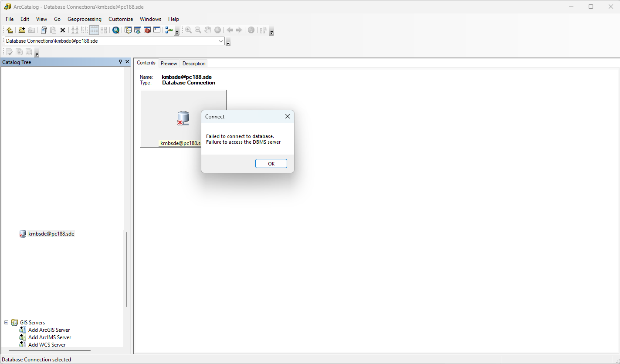Click the Validate Metadata icon
This screenshot has width=620, height=364.
[x=10, y=52]
